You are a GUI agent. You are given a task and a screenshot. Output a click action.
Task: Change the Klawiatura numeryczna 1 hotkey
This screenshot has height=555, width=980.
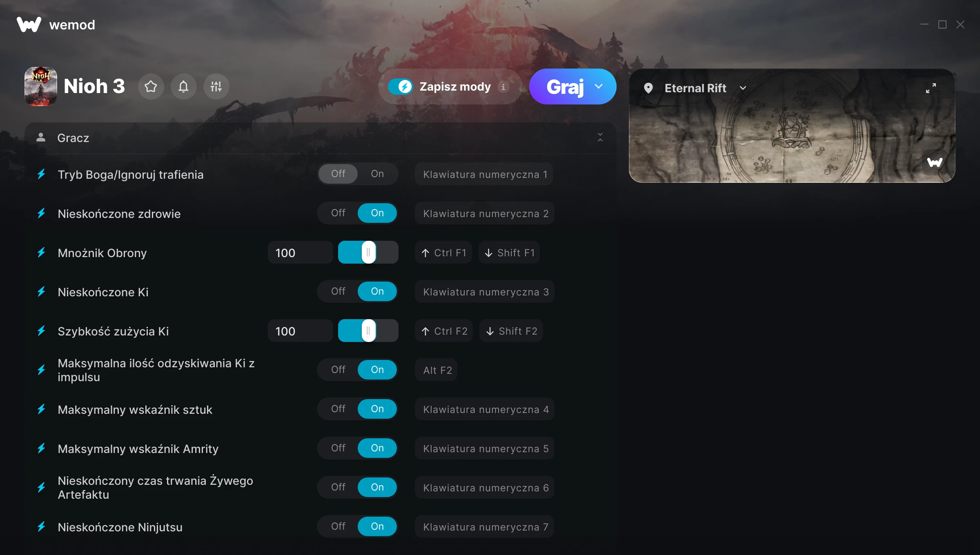coord(484,174)
